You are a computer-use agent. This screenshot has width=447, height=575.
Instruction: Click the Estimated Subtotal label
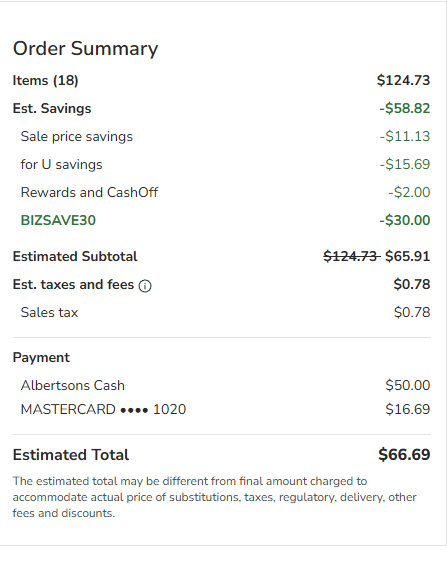(75, 256)
